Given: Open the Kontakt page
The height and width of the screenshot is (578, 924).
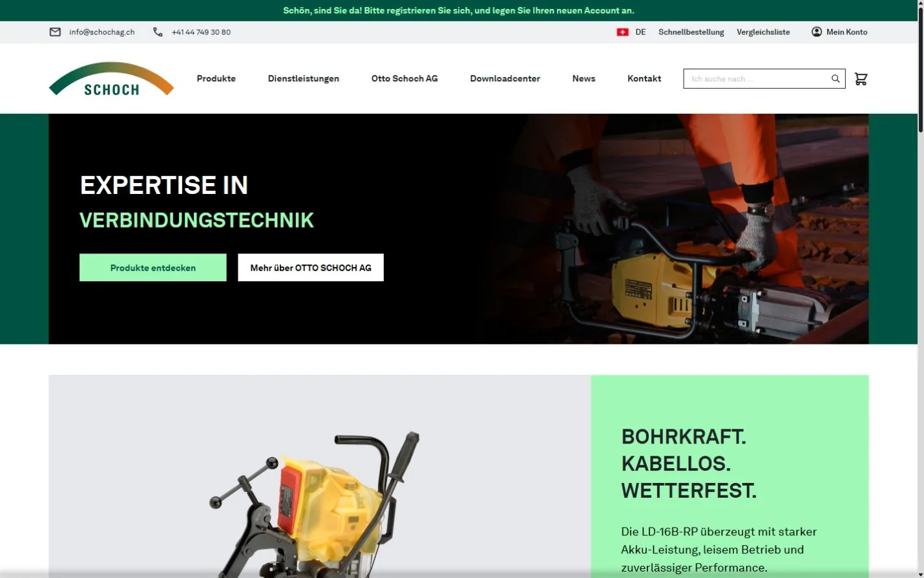Looking at the screenshot, I should (x=644, y=78).
